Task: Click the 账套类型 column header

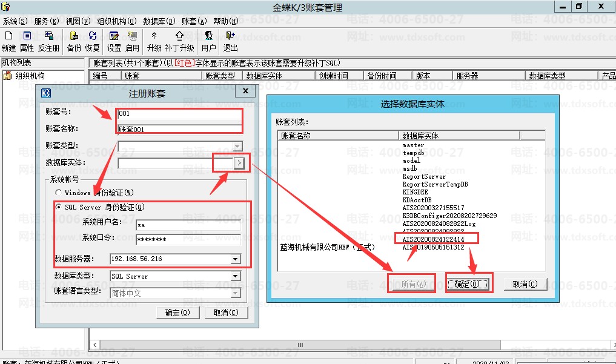Action: 222,75
